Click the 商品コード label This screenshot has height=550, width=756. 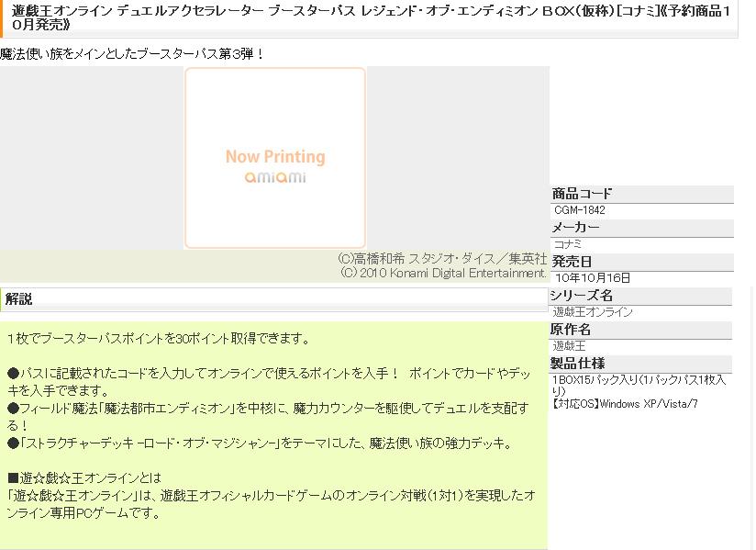582,194
